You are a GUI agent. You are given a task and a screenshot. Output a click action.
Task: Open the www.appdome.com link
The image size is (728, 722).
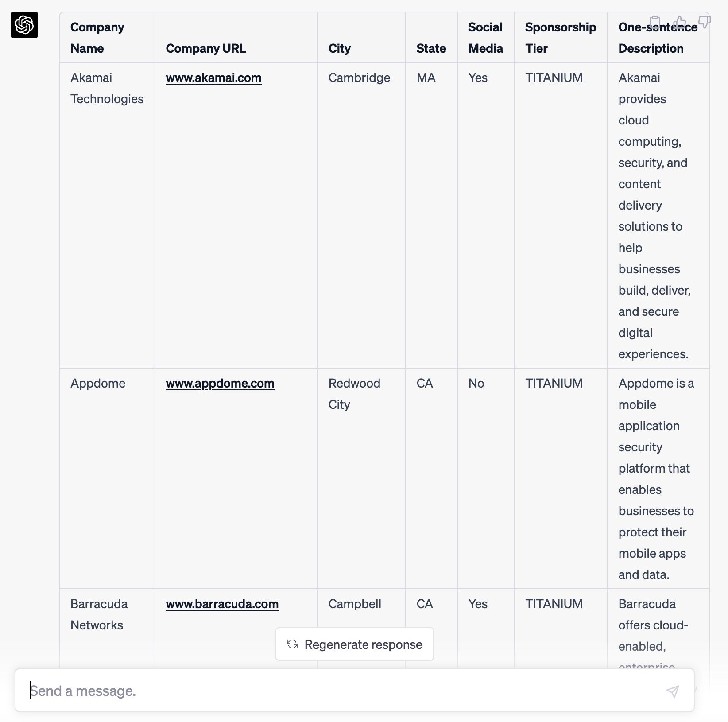(220, 384)
